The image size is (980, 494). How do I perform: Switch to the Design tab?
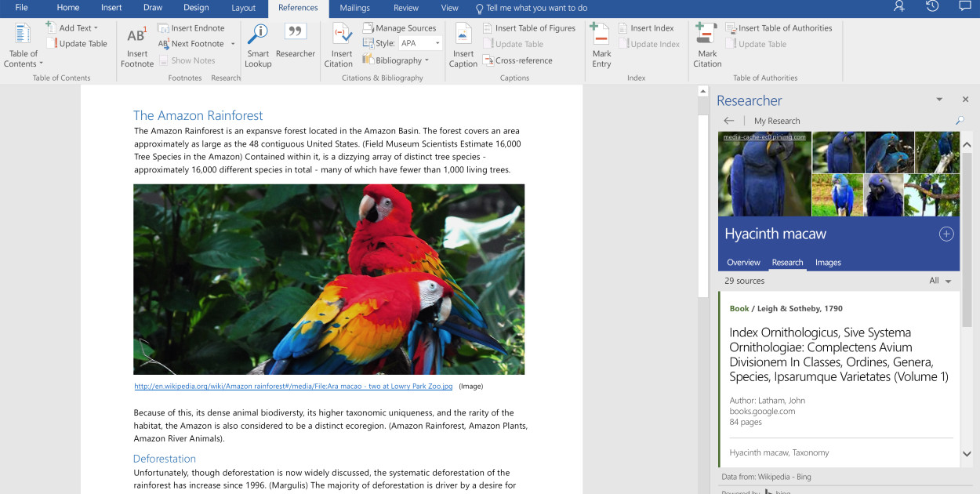(x=196, y=8)
